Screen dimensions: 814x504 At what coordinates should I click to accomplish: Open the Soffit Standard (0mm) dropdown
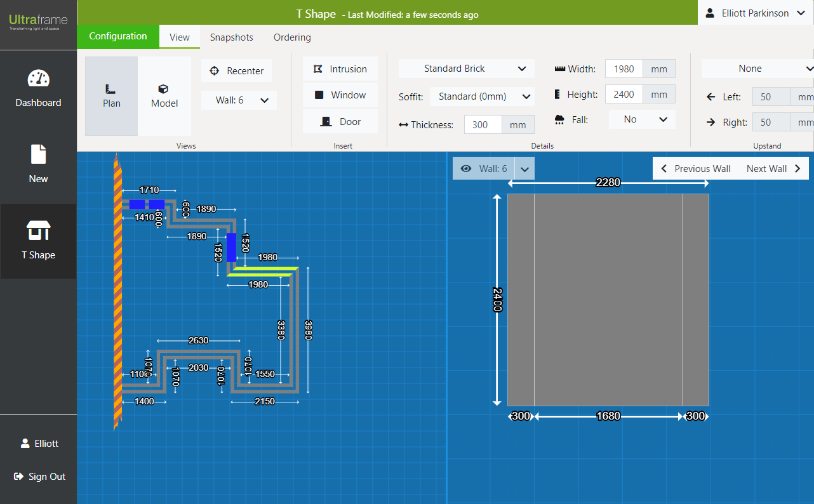tap(482, 96)
